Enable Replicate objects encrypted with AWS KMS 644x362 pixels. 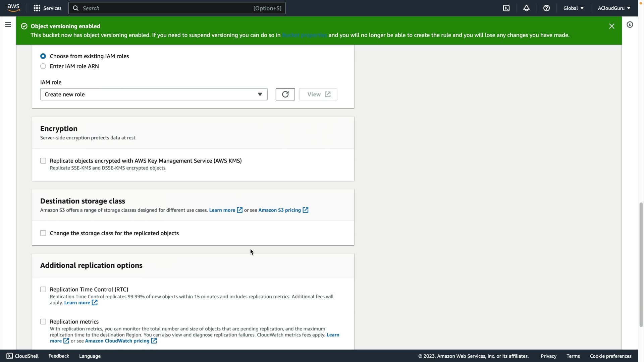tap(43, 161)
